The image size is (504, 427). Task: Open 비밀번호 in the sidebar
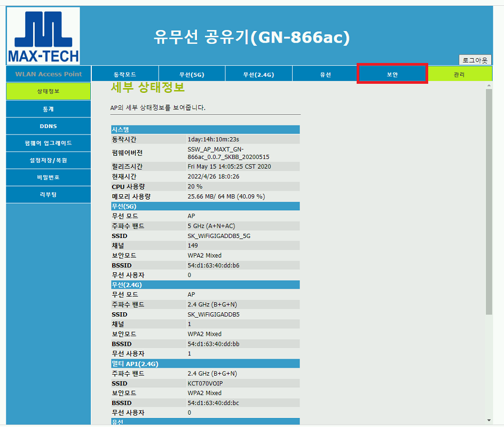click(48, 177)
